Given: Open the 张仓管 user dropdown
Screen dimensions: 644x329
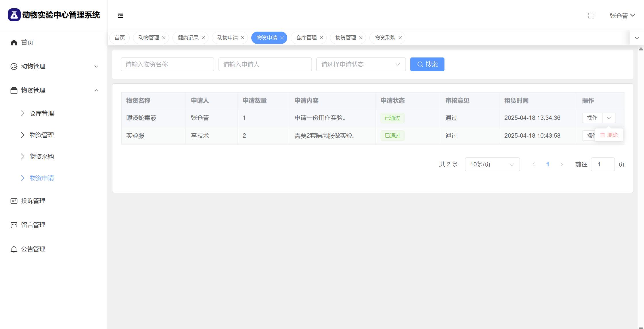Looking at the screenshot, I should click(x=622, y=16).
